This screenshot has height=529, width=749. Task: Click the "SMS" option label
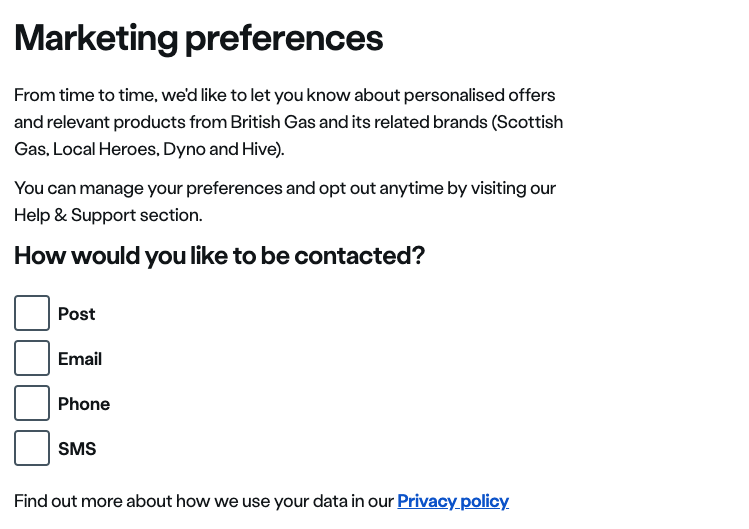(x=77, y=449)
